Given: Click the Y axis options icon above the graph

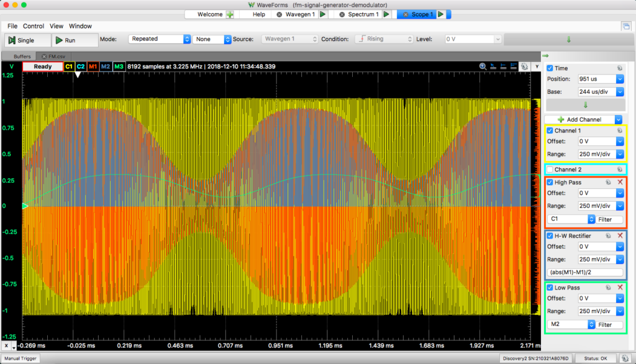Looking at the screenshot, I should [x=537, y=66].
